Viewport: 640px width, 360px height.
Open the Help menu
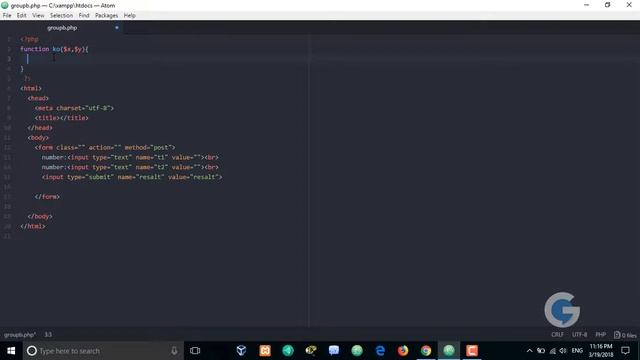click(129, 16)
